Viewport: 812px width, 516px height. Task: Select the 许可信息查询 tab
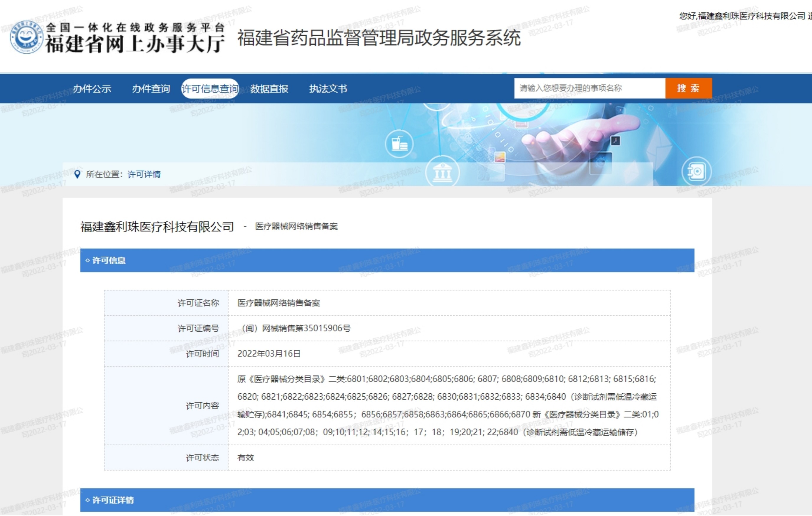210,89
